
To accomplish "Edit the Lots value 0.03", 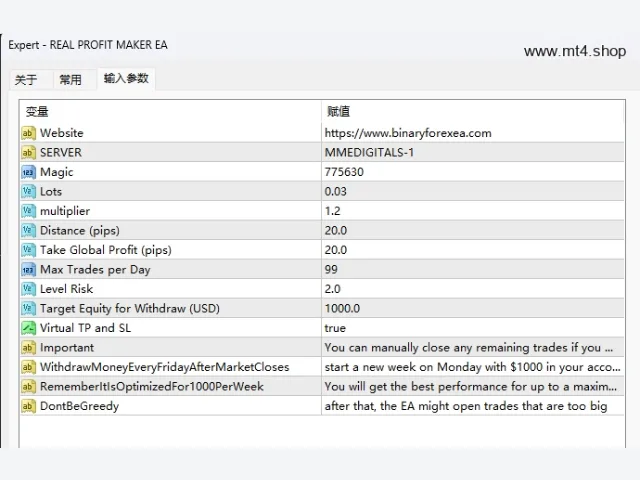I will (336, 191).
